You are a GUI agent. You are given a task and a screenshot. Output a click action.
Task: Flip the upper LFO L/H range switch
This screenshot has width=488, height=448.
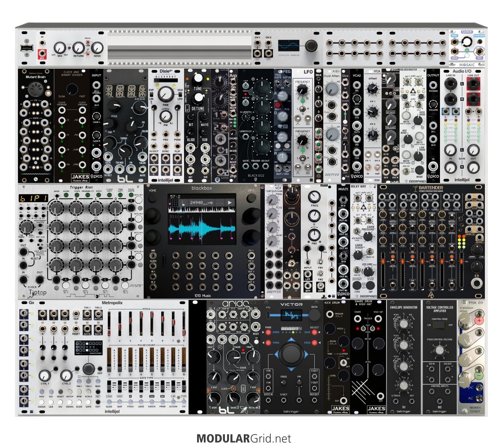tap(302, 109)
